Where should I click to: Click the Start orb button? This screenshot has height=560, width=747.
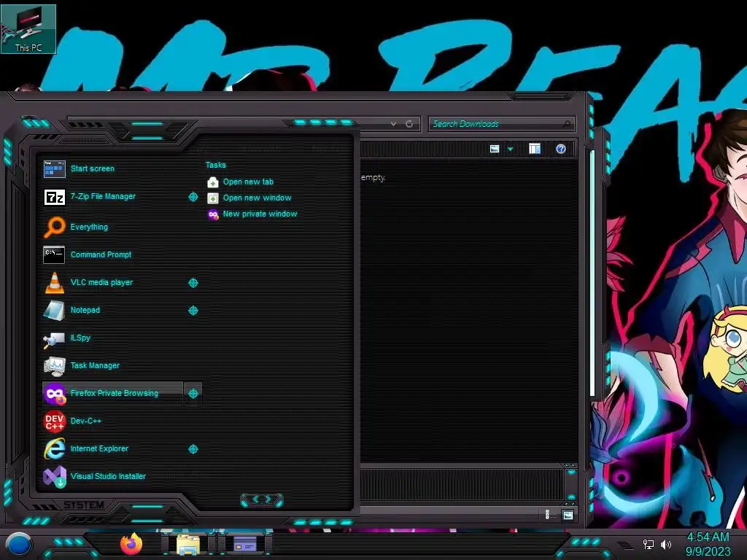18,545
